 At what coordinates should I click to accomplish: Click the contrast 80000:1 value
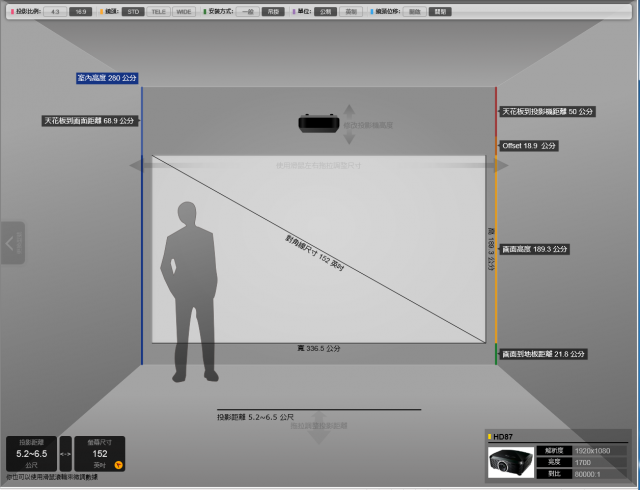tap(587, 474)
